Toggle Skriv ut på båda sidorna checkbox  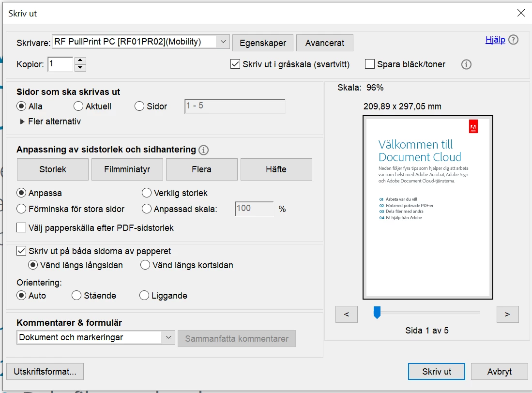click(x=21, y=251)
